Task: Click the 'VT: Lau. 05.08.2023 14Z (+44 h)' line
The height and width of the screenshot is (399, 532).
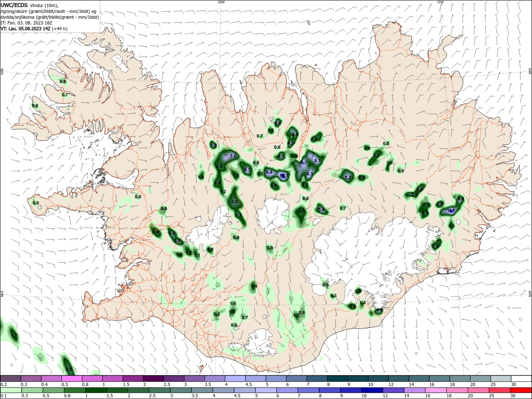Action: [x=34, y=29]
